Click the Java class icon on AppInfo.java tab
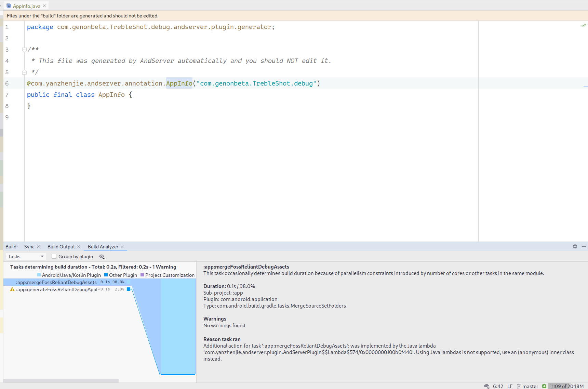 click(x=8, y=5)
